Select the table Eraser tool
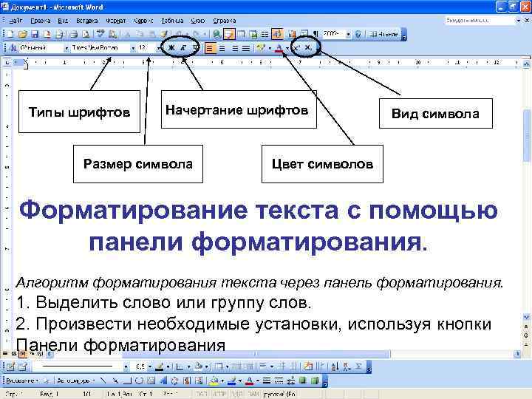 (22, 366)
